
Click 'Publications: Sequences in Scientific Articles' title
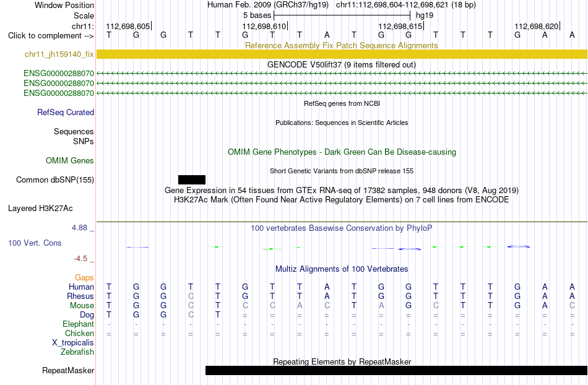click(342, 123)
